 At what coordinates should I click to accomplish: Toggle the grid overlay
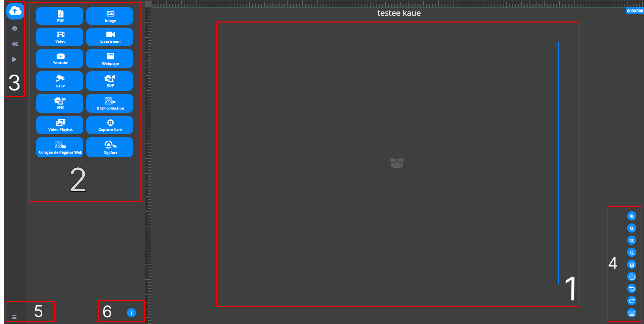(632, 277)
